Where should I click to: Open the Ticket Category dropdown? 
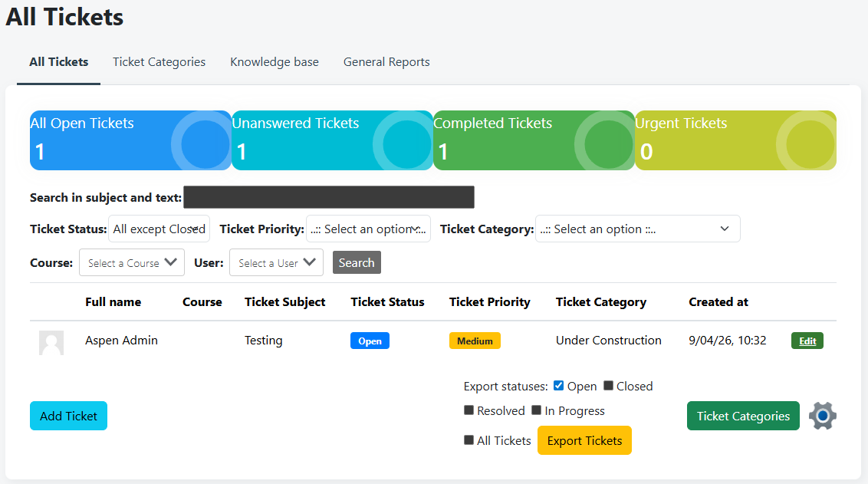637,229
